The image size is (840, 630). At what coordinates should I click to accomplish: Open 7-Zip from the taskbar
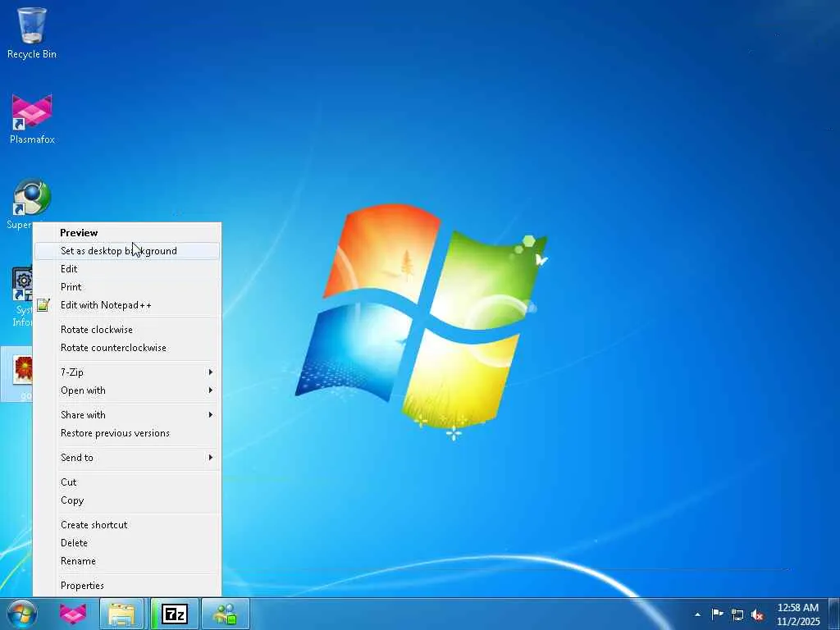pyautogui.click(x=175, y=614)
